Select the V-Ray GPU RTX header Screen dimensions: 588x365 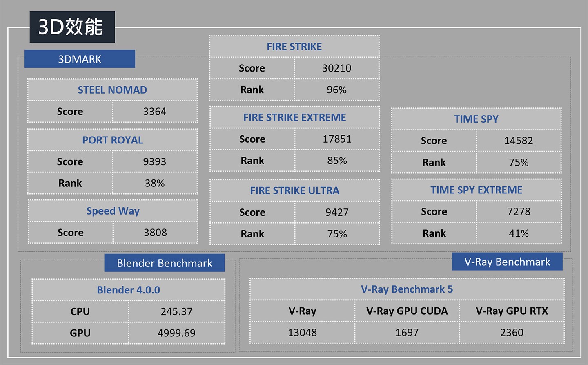[512, 311]
